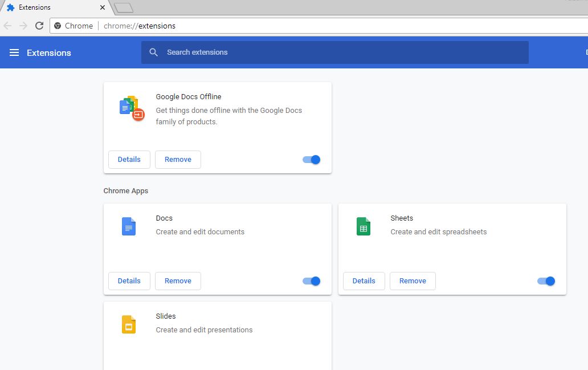Open a new tab
The width and height of the screenshot is (588, 370).
tap(124, 7)
